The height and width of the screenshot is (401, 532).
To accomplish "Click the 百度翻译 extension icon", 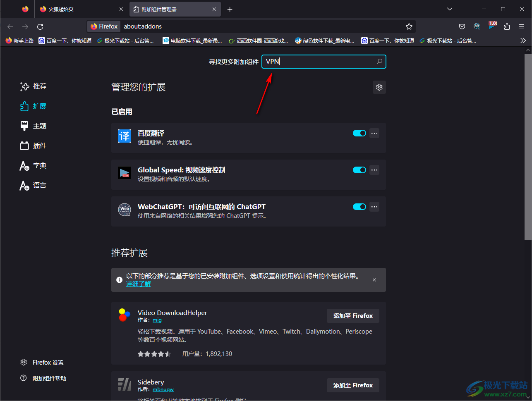I will 125,136.
